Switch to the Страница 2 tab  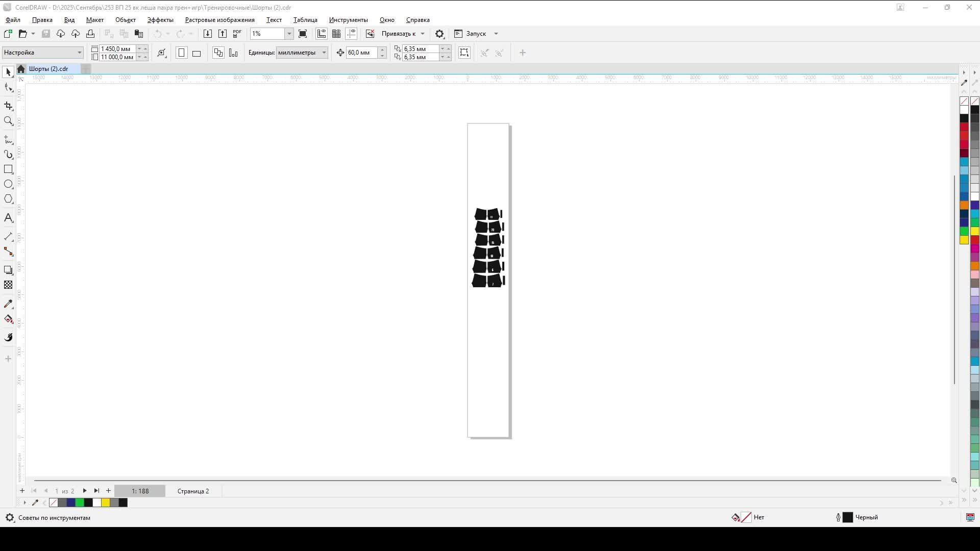coord(192,491)
